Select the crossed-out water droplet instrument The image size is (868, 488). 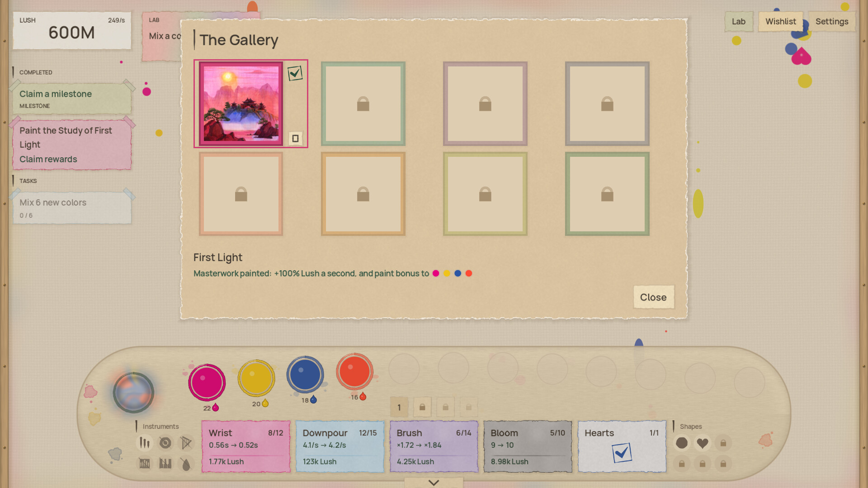(x=186, y=464)
